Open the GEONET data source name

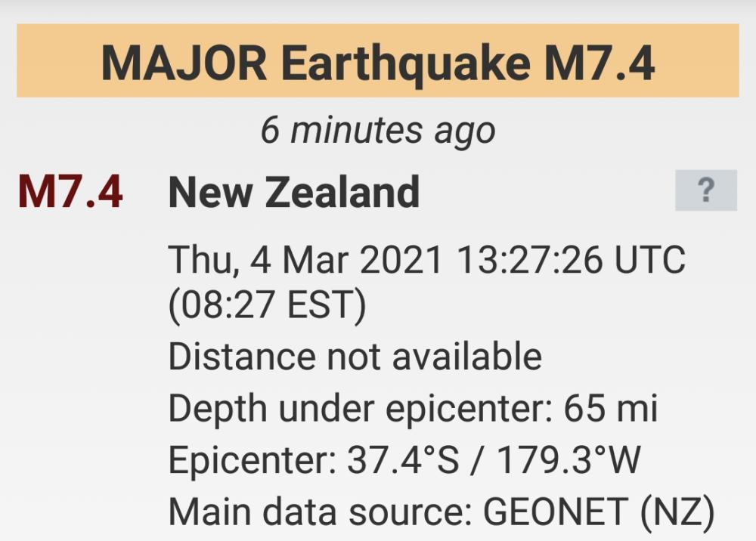click(x=556, y=512)
